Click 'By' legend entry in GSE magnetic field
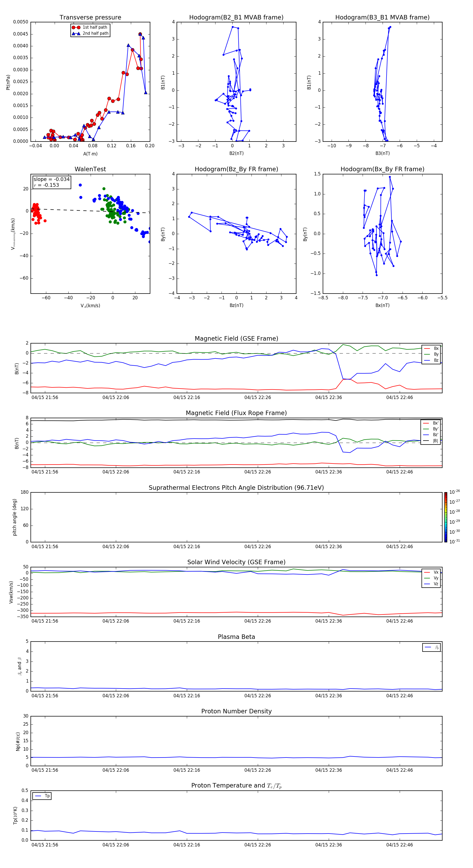The width and height of the screenshot is (473, 868). pyautogui.click(x=431, y=354)
